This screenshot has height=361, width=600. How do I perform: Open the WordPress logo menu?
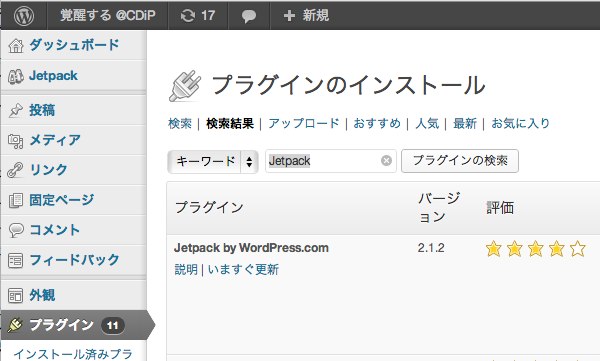click(x=24, y=15)
